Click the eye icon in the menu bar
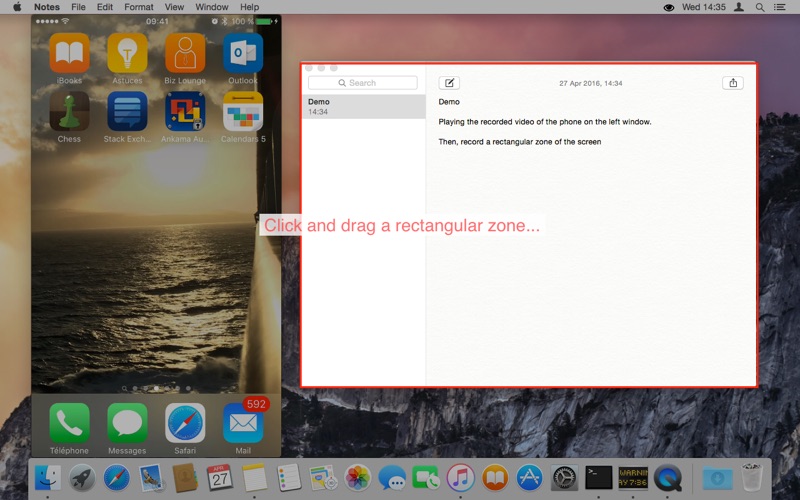The width and height of the screenshot is (800, 500). pos(668,7)
